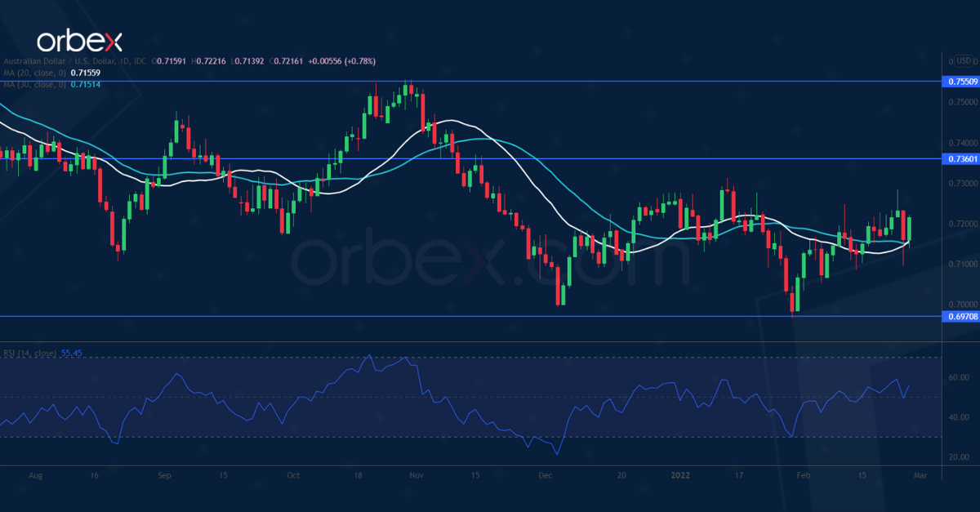Click the Nov marker on the time axis
The image size is (980, 512).
coord(416,474)
